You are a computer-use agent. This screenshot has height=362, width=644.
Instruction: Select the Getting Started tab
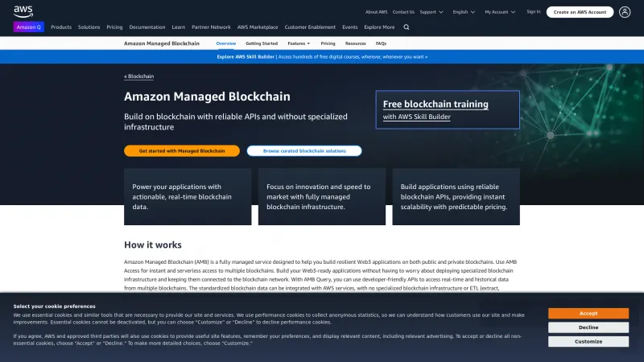[x=262, y=43]
